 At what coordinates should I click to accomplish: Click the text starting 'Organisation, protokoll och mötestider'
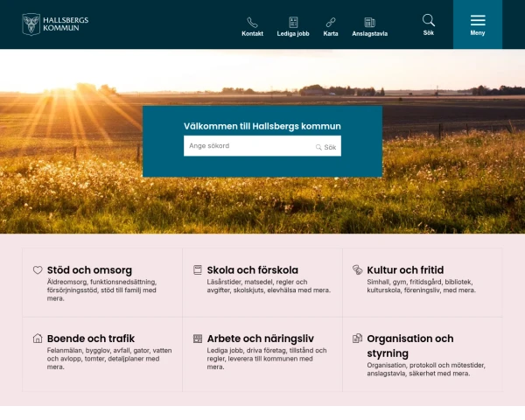[426, 369]
